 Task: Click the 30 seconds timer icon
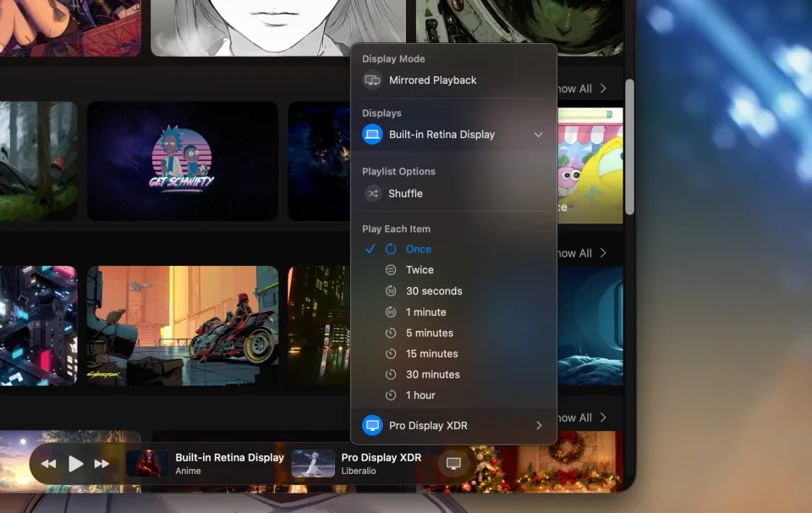pos(391,291)
